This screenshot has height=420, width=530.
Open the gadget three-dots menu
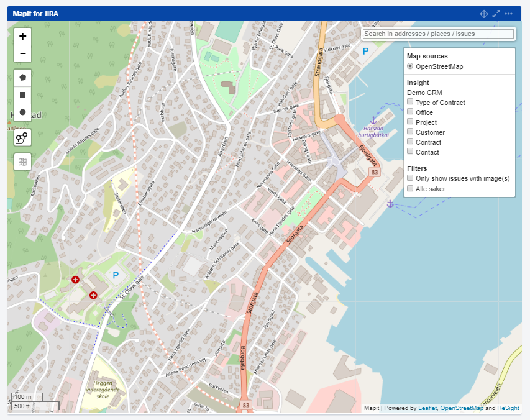coord(509,14)
